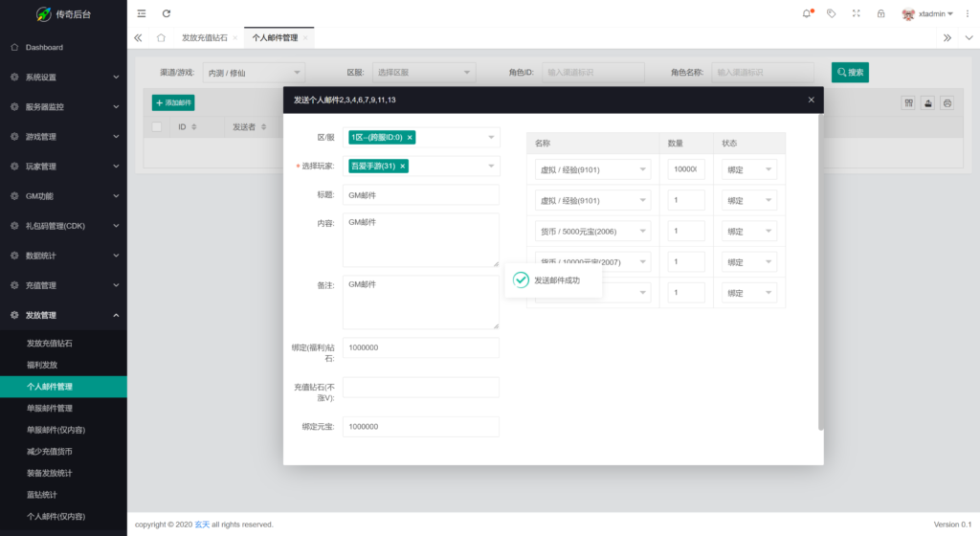
Task: Click the 搜索 search button
Action: (x=850, y=72)
